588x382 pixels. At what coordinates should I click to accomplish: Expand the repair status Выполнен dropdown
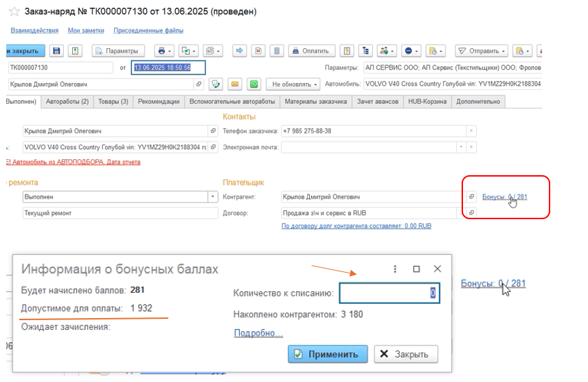[x=212, y=196]
